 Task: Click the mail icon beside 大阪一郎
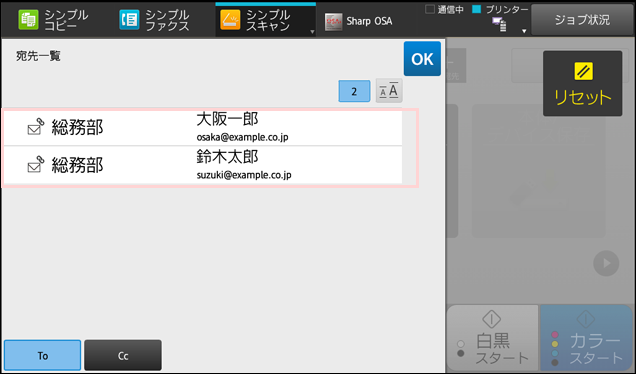pos(36,127)
